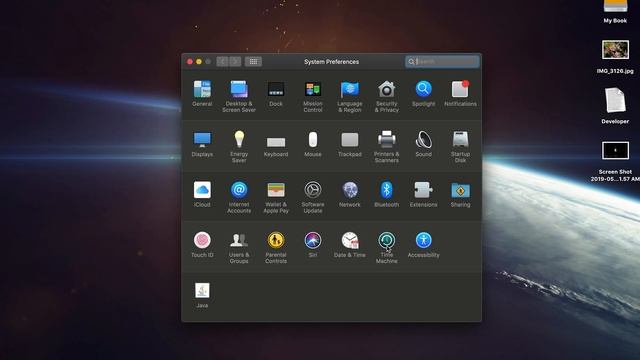This screenshot has width=640, height=360.
Task: Focus the System Preferences search field
Action: tap(442, 62)
